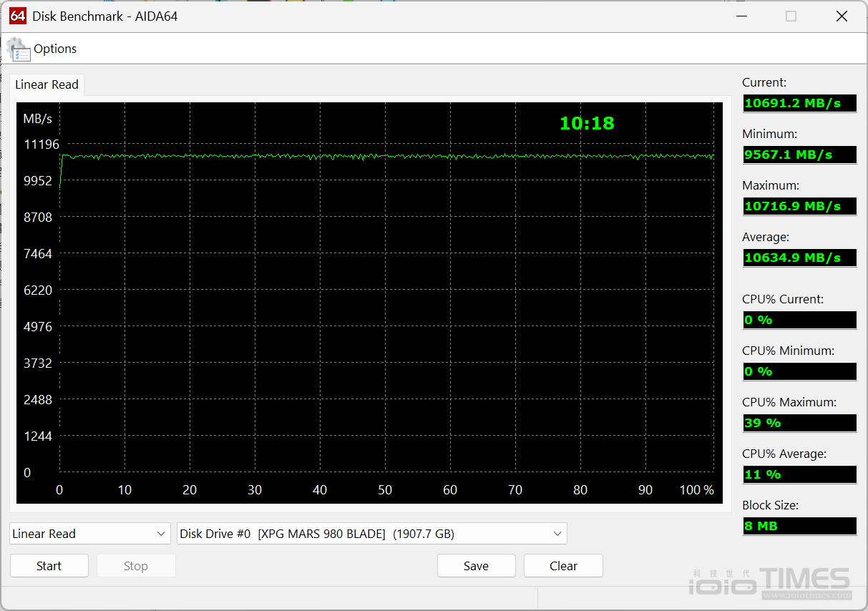Select the Current speed readout field
The height and width of the screenshot is (611, 868).
(x=799, y=103)
